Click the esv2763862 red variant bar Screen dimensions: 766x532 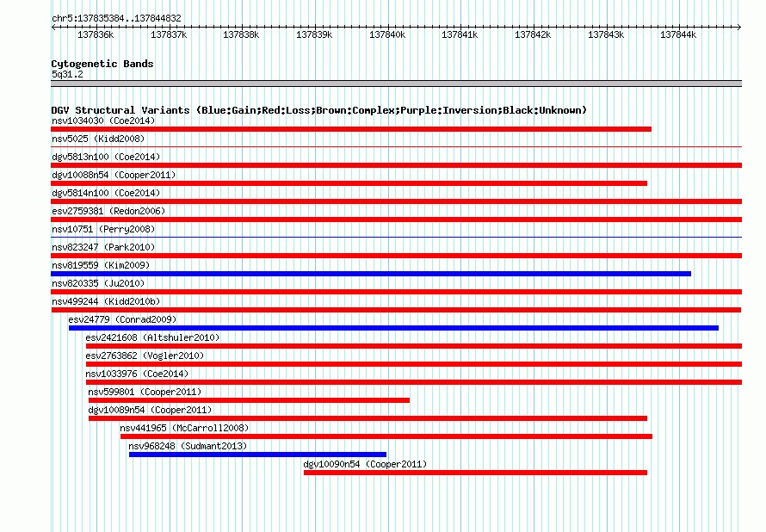(414, 364)
